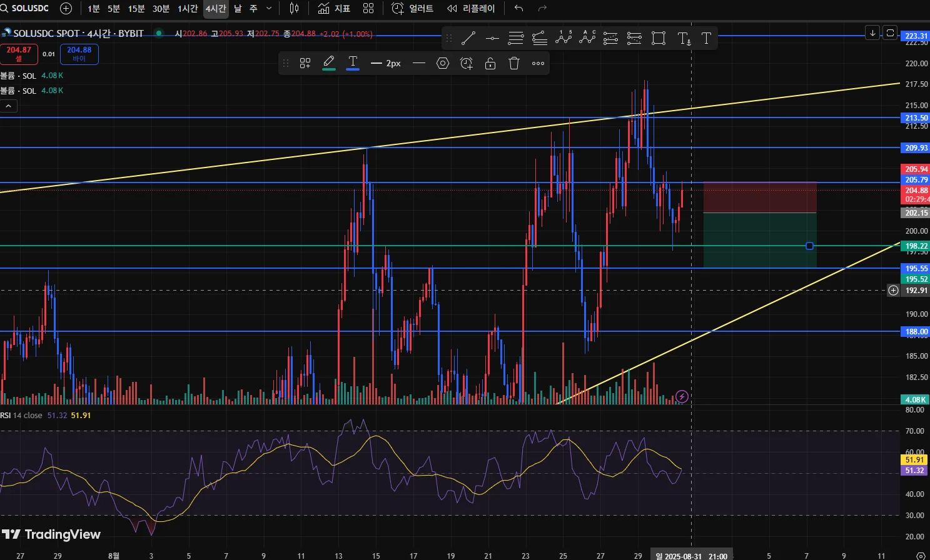This screenshot has width=930, height=560.
Task: Select the 5분 timeframe
Action: point(114,8)
